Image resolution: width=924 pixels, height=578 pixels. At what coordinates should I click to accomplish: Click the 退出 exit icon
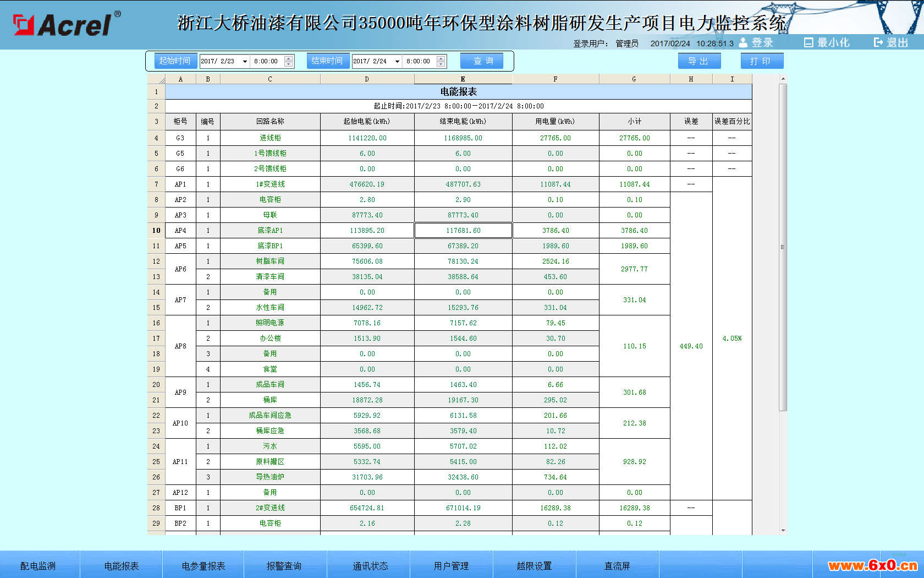(878, 42)
